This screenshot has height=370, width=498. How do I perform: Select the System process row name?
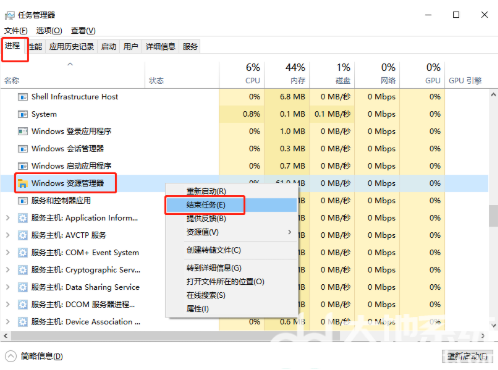(44, 114)
